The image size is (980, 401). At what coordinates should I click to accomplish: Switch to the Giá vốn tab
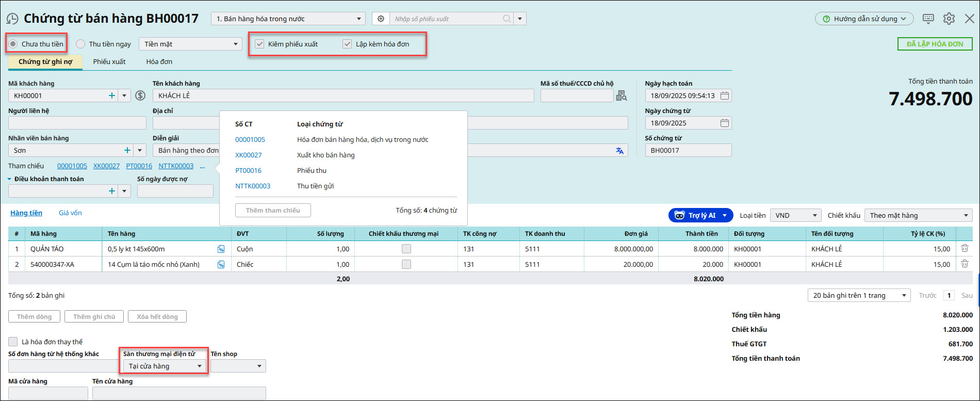(x=70, y=213)
